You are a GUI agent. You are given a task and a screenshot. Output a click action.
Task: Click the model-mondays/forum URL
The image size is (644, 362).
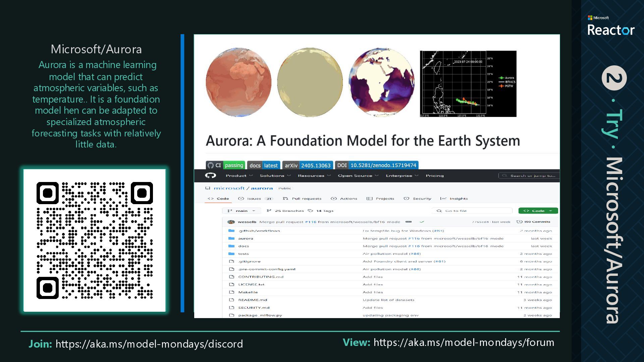click(x=464, y=343)
